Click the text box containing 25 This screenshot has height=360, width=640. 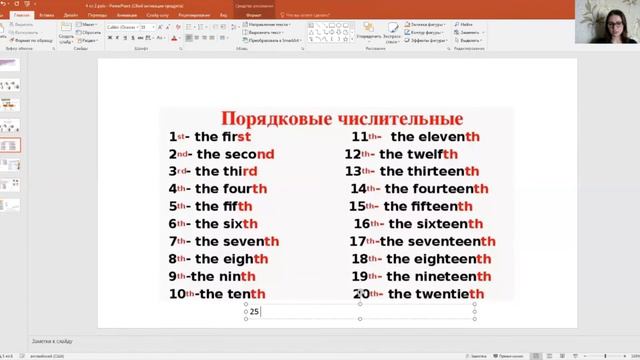[360, 311]
